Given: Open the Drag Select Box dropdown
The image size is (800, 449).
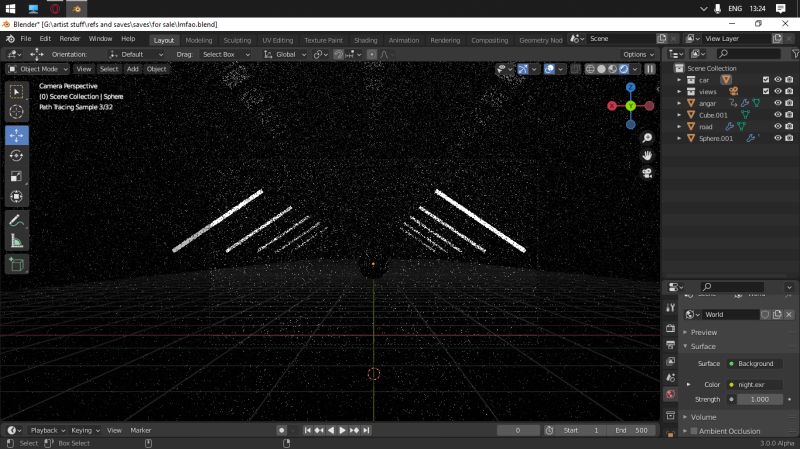Looking at the screenshot, I should coord(226,54).
